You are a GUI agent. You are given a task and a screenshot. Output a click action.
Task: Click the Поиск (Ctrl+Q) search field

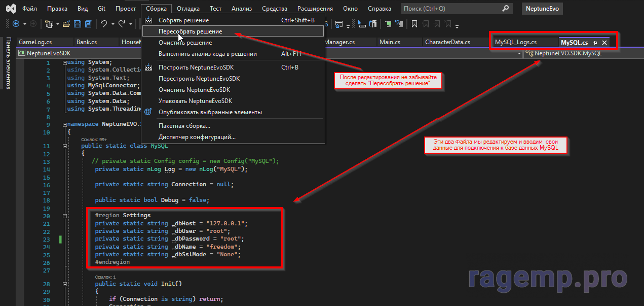457,9
